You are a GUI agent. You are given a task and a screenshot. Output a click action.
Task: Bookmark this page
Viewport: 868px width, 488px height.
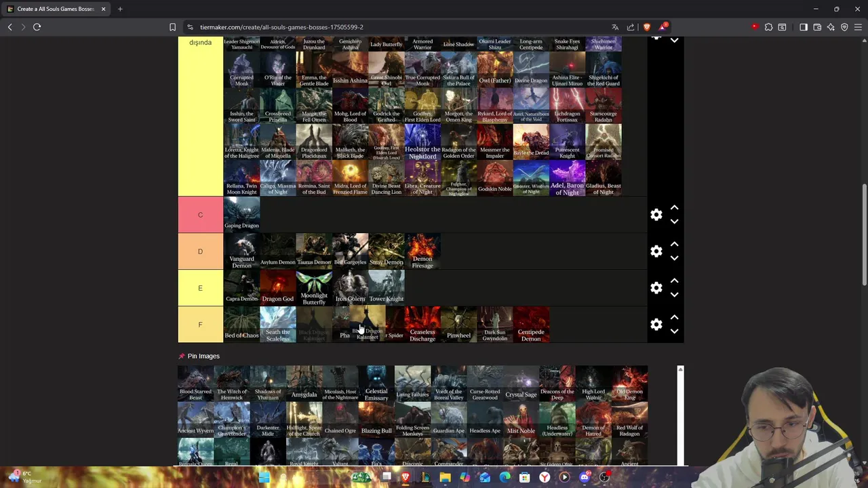point(172,27)
